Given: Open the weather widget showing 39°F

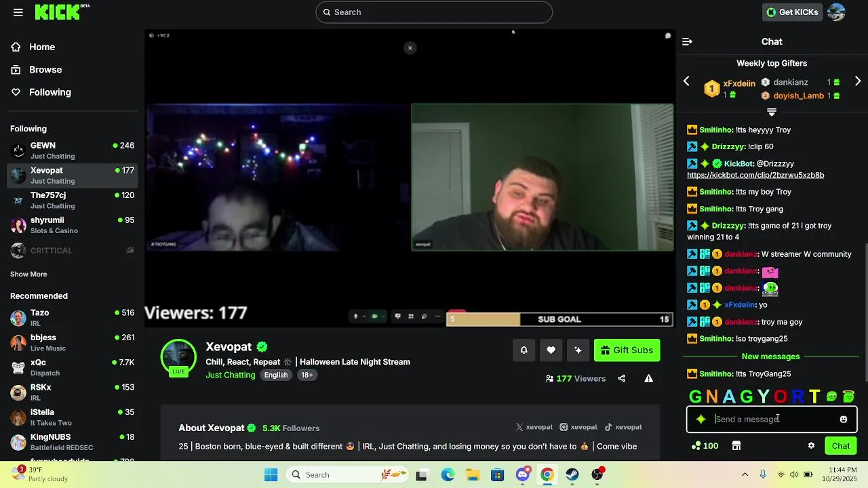Looking at the screenshot, I should pos(39,474).
